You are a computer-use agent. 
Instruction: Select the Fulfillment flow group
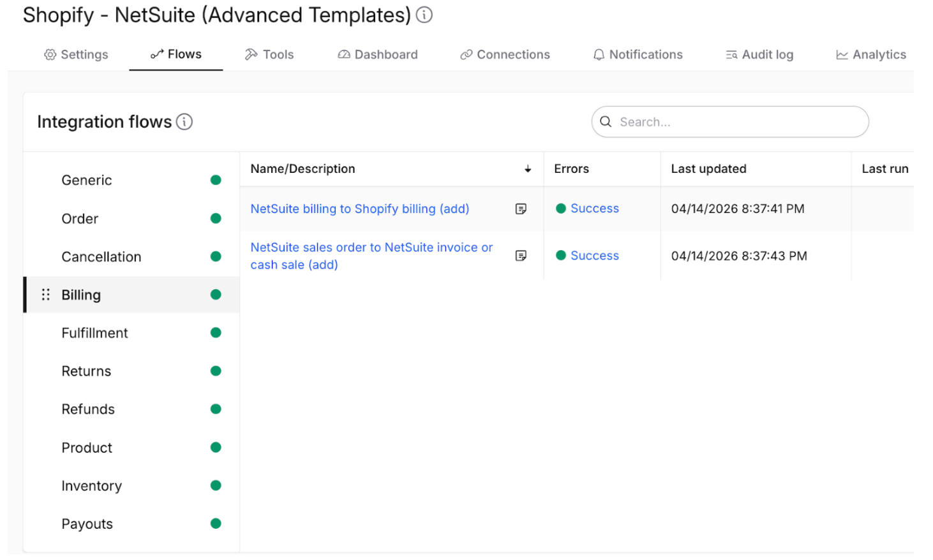point(131,332)
